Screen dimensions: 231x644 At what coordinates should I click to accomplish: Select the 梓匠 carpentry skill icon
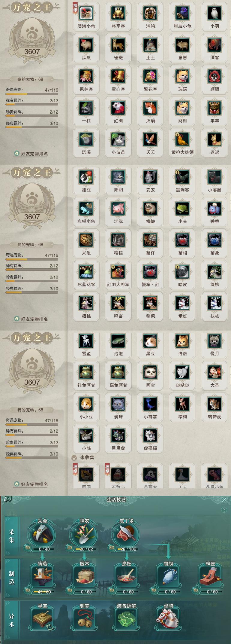[x=210, y=576]
